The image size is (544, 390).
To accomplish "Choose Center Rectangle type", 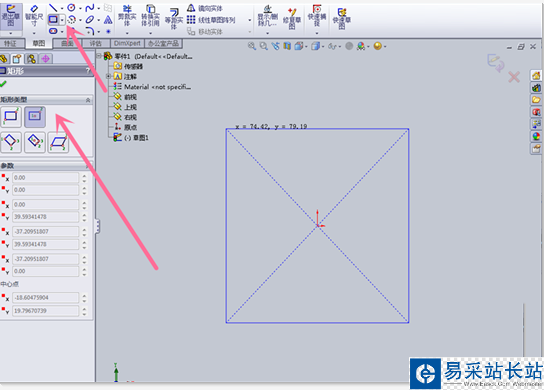I will pos(35,117).
